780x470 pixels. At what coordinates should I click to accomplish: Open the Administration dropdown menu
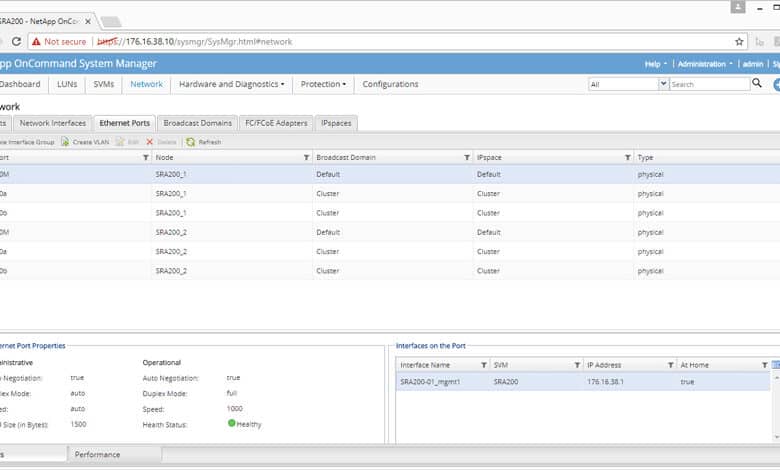pyautogui.click(x=705, y=64)
